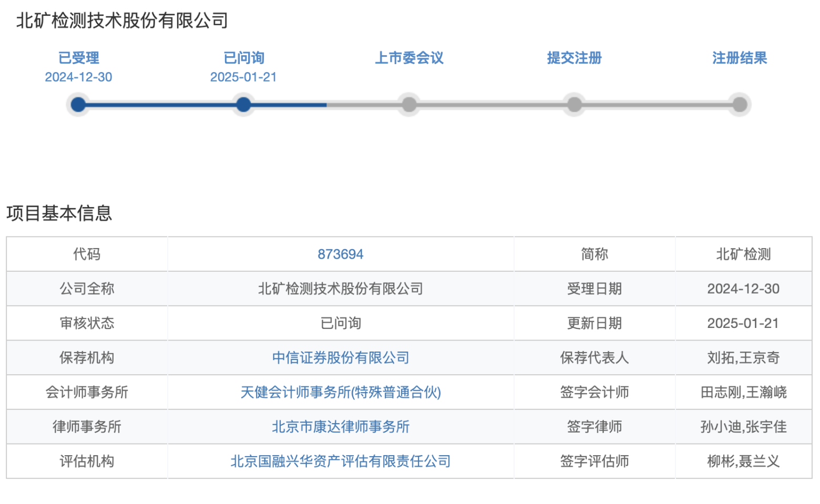The image size is (820, 504).
Task: Select the 提交注册 stage label
Action: (575, 58)
